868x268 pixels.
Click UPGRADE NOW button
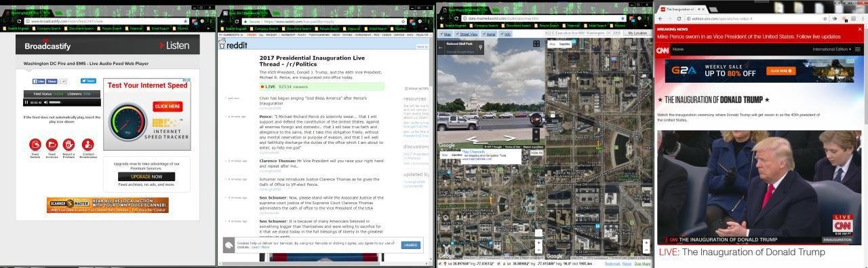pos(146,176)
